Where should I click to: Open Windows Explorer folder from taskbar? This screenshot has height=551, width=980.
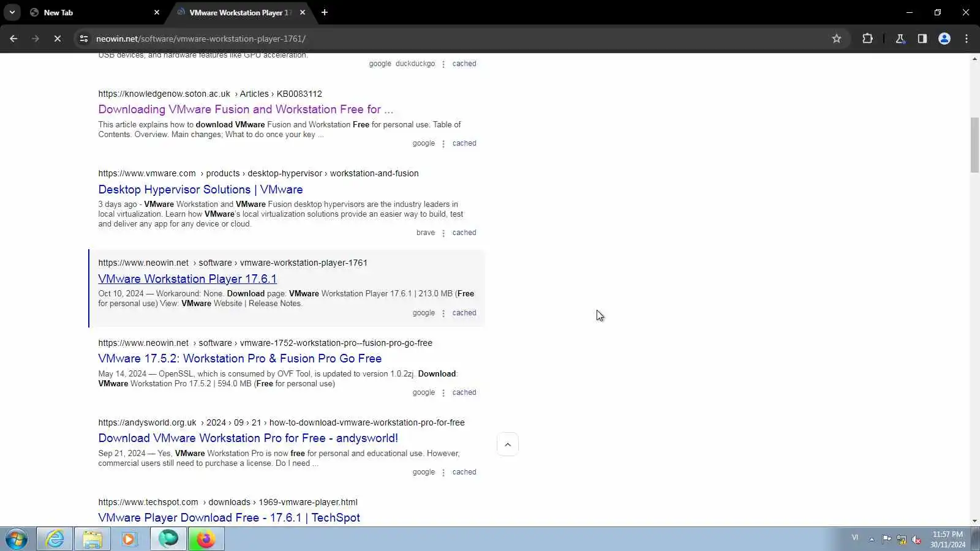pos(92,539)
